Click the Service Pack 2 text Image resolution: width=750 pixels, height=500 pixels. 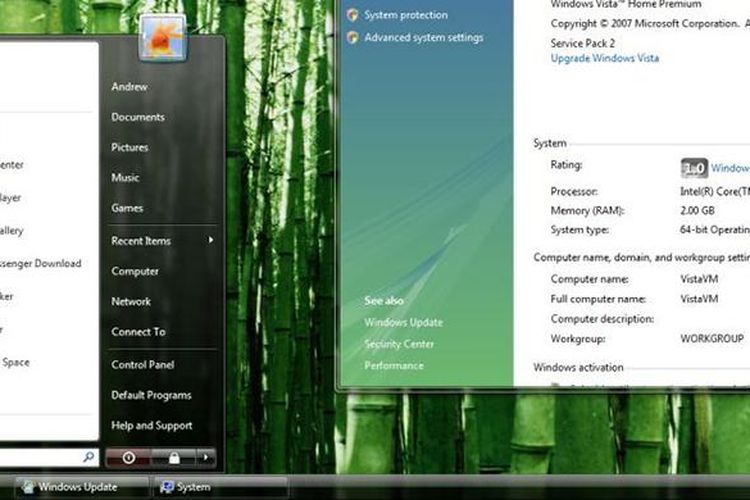click(x=583, y=43)
